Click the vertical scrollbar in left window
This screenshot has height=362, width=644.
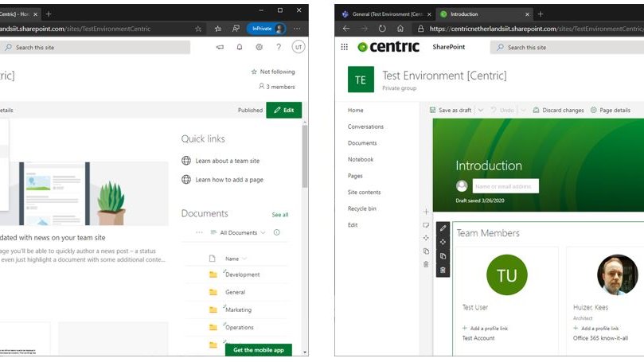[x=305, y=156]
